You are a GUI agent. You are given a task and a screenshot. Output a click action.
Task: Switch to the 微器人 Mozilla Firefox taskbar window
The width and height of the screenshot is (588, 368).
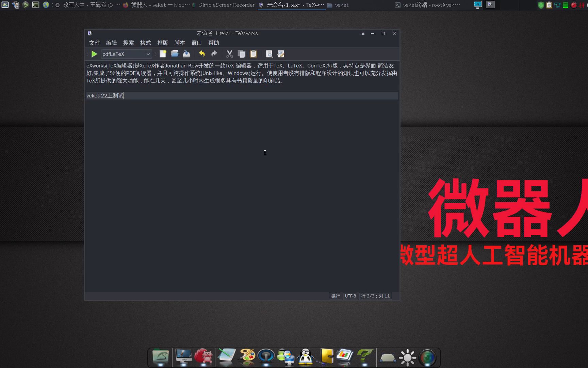click(157, 5)
